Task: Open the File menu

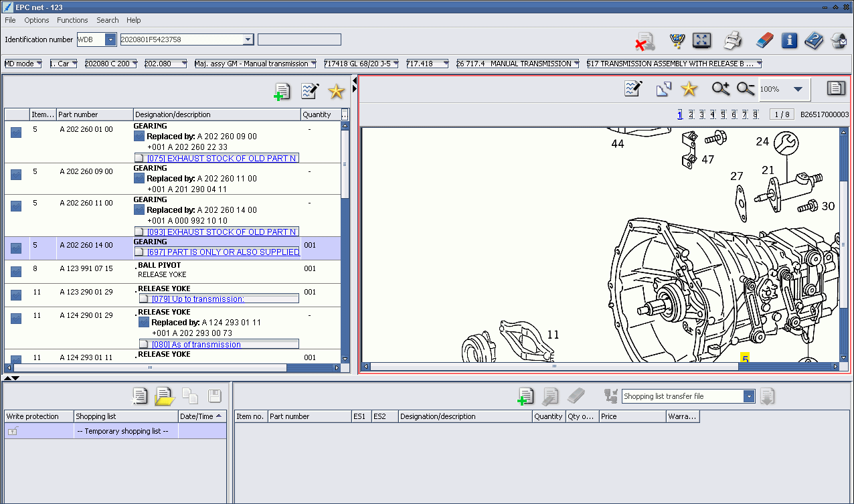Action: (x=10, y=20)
